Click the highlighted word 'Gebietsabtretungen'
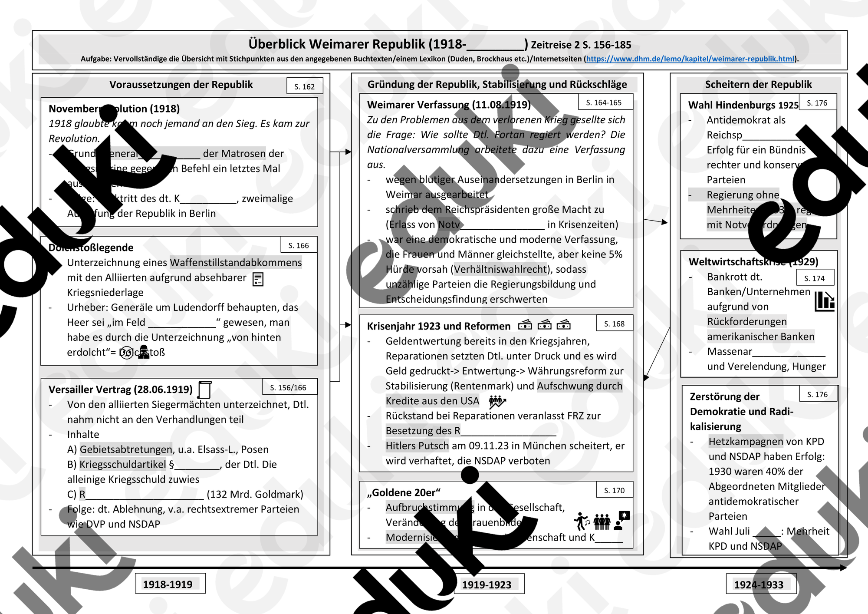This screenshot has height=614, width=868. (126, 449)
